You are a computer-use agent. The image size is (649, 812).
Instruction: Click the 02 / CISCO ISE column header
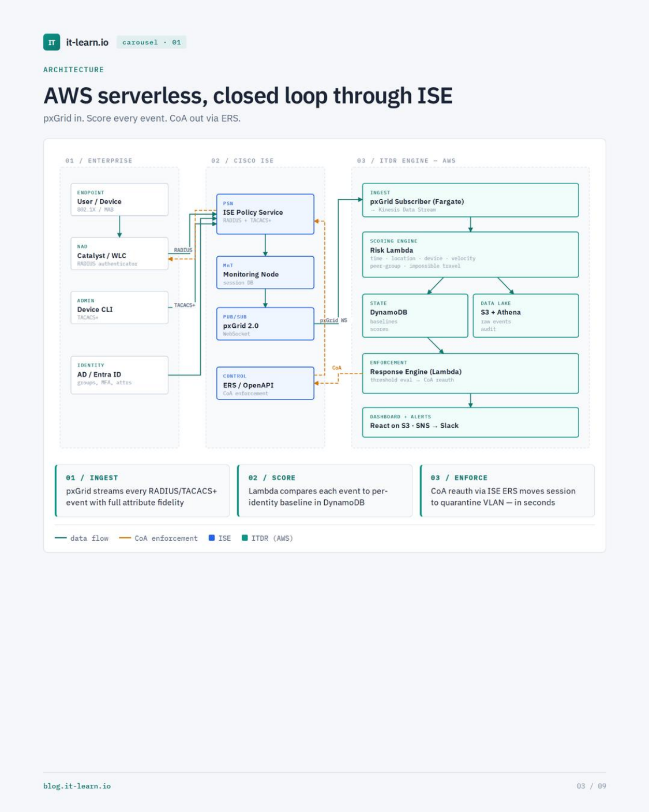coord(242,161)
